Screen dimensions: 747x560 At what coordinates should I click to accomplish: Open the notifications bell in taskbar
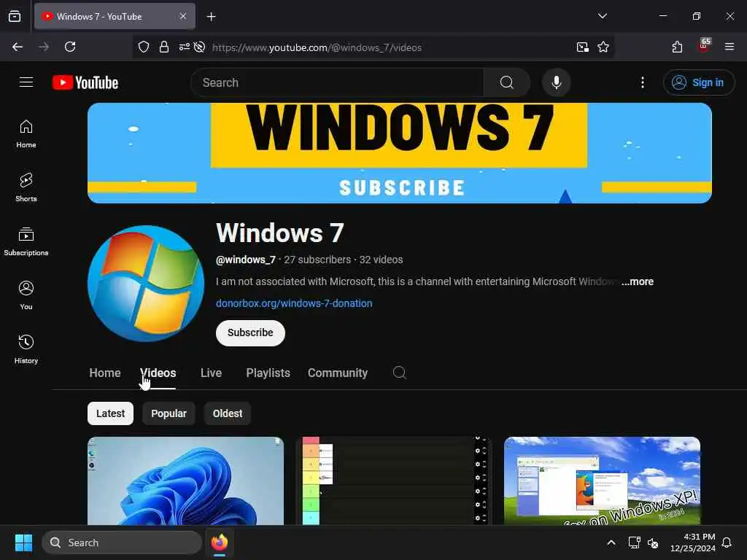click(x=727, y=542)
